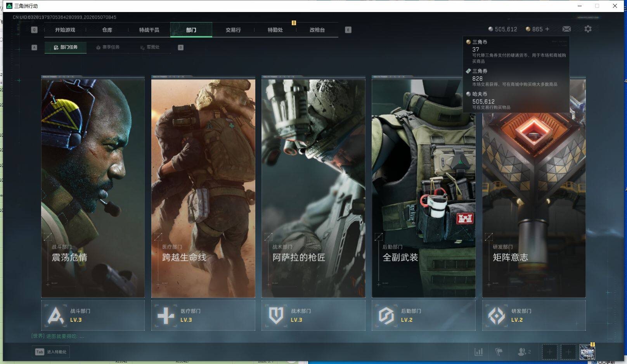Screen dimensions: 627x364
Task: Click the D key next sub-tab icon
Action: (x=180, y=47)
